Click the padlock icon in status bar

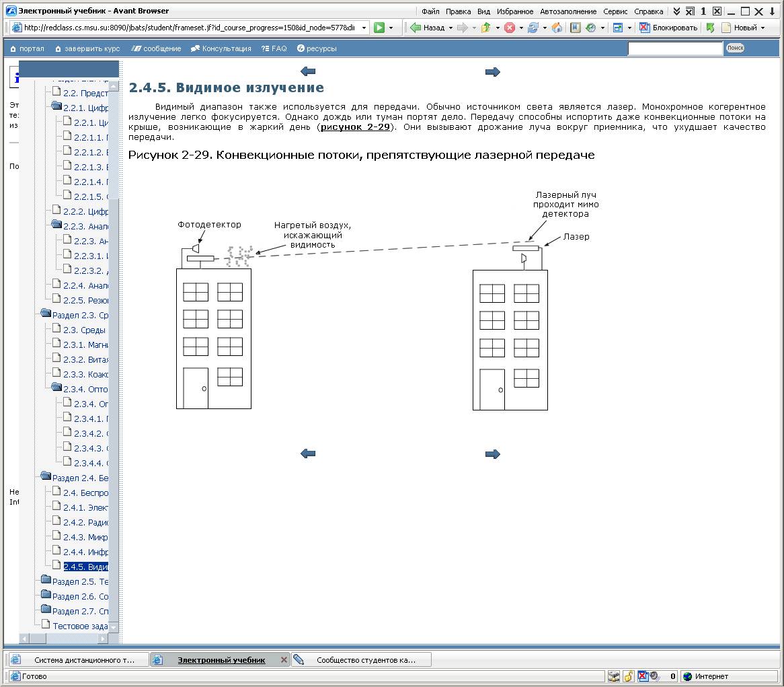pos(629,676)
